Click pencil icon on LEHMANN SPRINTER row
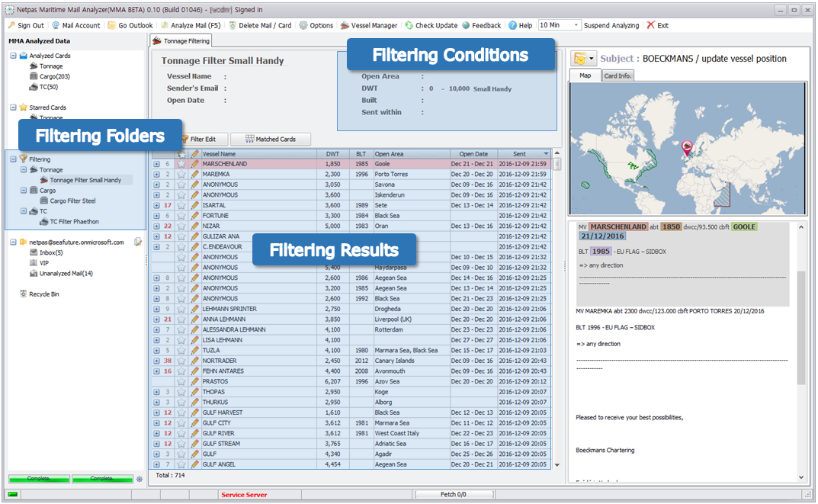This screenshot has width=818, height=504. (194, 309)
